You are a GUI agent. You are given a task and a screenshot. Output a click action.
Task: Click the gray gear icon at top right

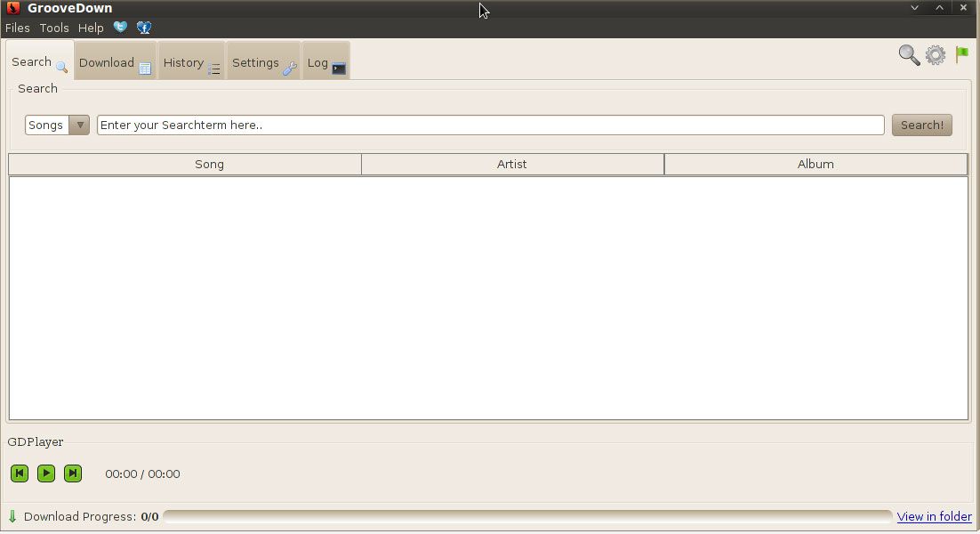(936, 55)
